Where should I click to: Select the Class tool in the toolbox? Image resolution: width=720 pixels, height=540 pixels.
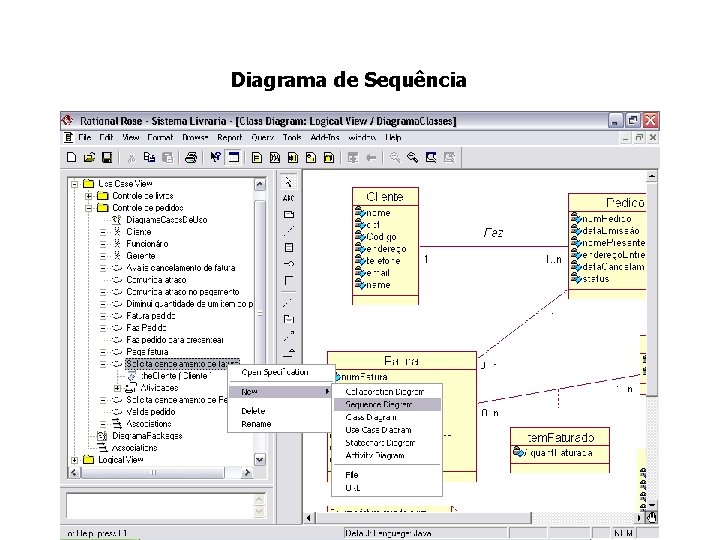(288, 248)
